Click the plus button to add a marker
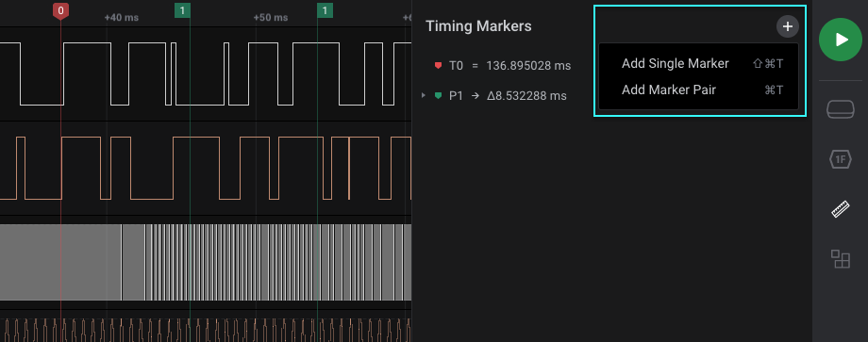868x342 pixels. (x=787, y=26)
